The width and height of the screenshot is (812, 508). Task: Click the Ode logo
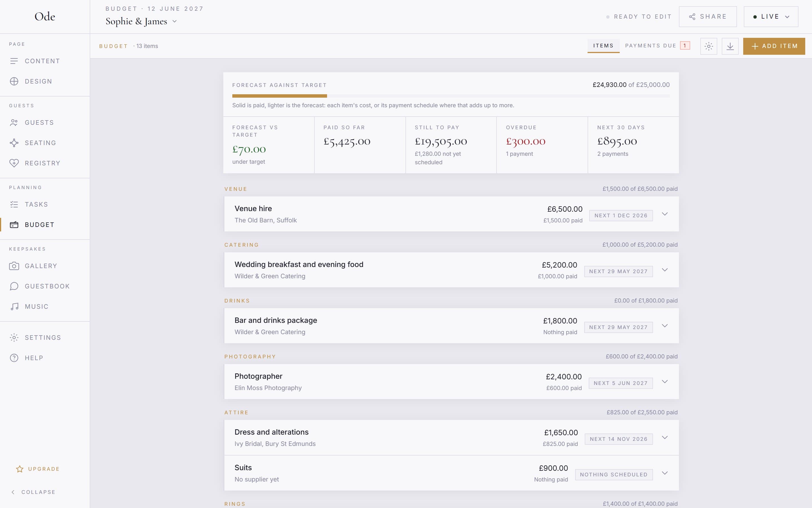tap(45, 16)
